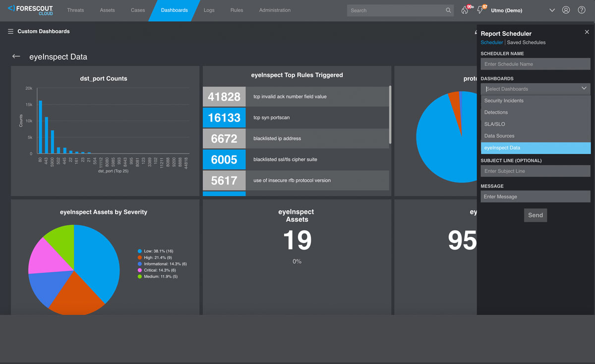The image size is (595, 364).
Task: Choose Detections from dashboards list
Action: [535, 113]
